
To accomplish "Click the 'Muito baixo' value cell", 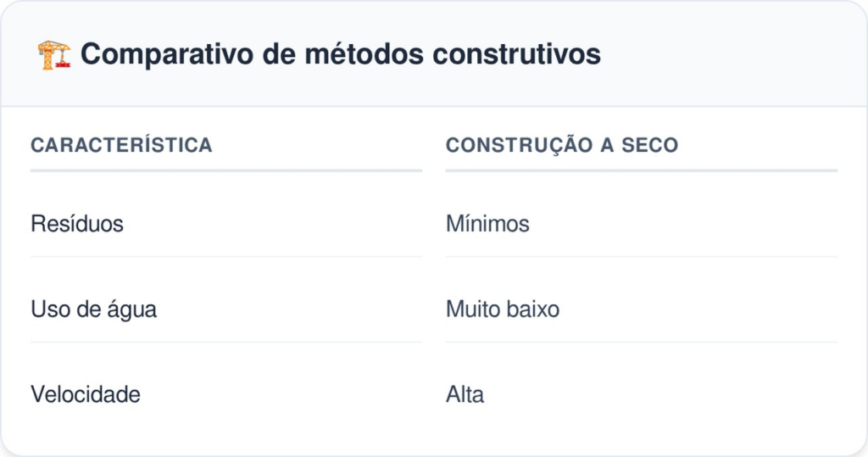I will [x=503, y=309].
